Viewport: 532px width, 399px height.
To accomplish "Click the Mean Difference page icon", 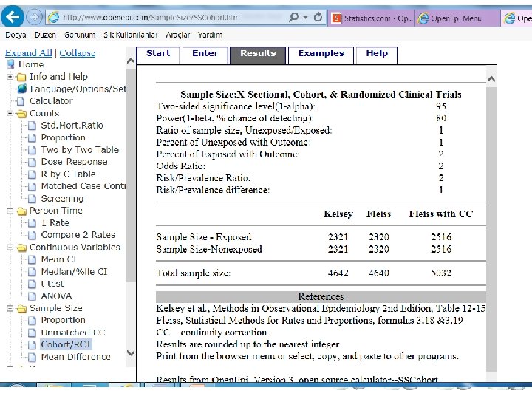I will [32, 357].
